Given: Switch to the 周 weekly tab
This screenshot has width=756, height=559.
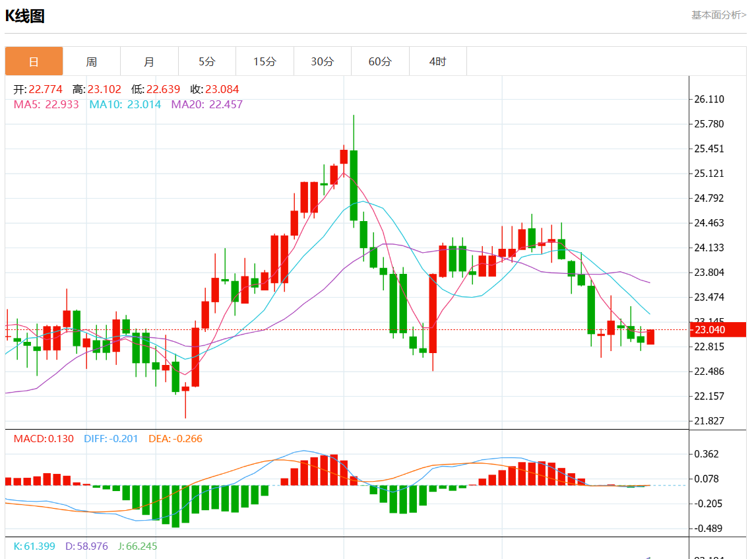Looking at the screenshot, I should point(92,61).
